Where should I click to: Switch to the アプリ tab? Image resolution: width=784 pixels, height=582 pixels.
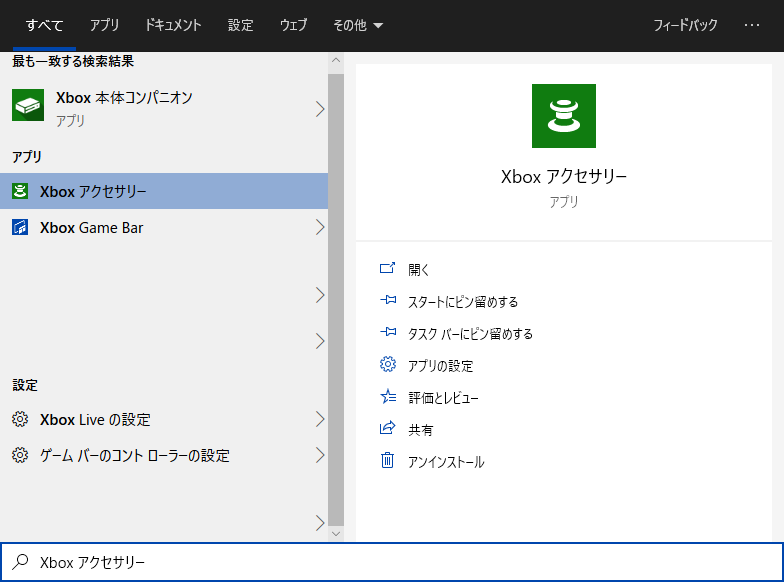(104, 25)
